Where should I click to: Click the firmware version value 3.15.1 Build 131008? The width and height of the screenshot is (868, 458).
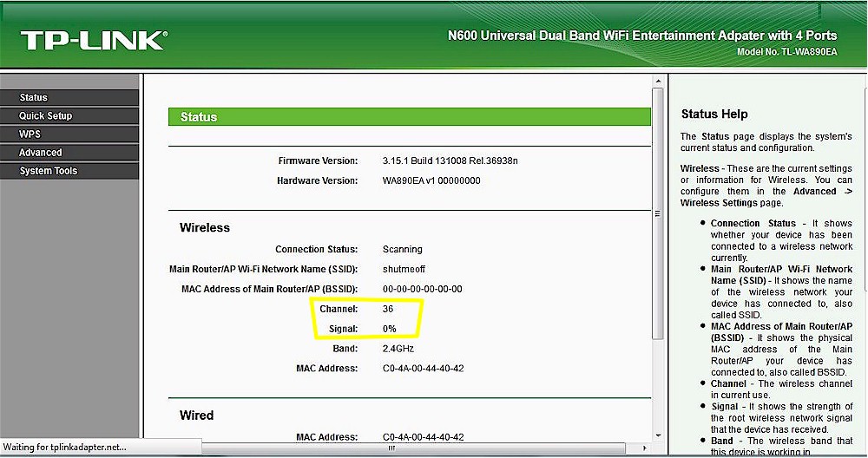pyautogui.click(x=450, y=161)
